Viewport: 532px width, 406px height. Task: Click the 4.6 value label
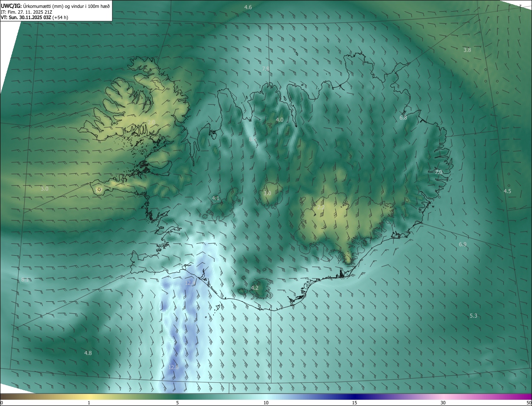point(248,7)
